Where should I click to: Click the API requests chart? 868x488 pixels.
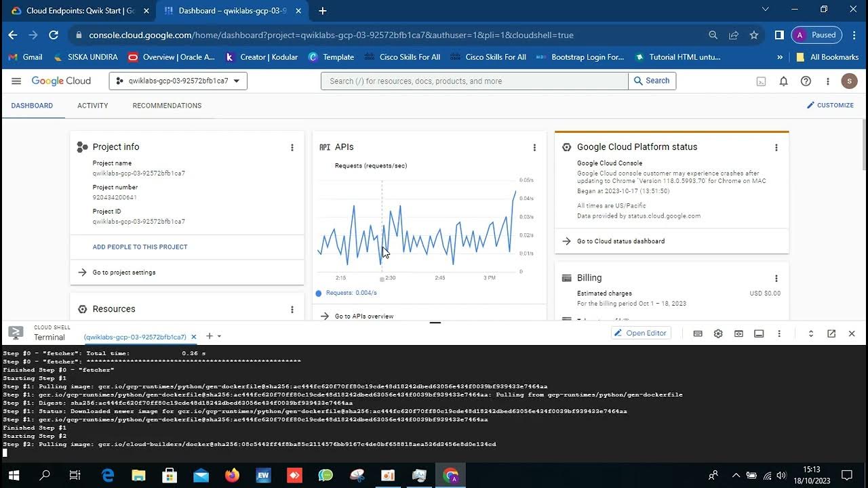418,226
